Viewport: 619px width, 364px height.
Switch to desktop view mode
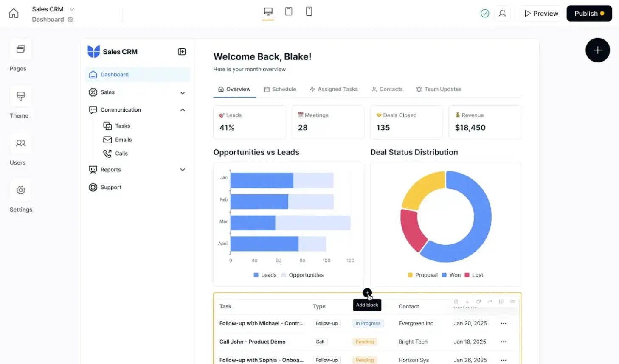(x=268, y=11)
